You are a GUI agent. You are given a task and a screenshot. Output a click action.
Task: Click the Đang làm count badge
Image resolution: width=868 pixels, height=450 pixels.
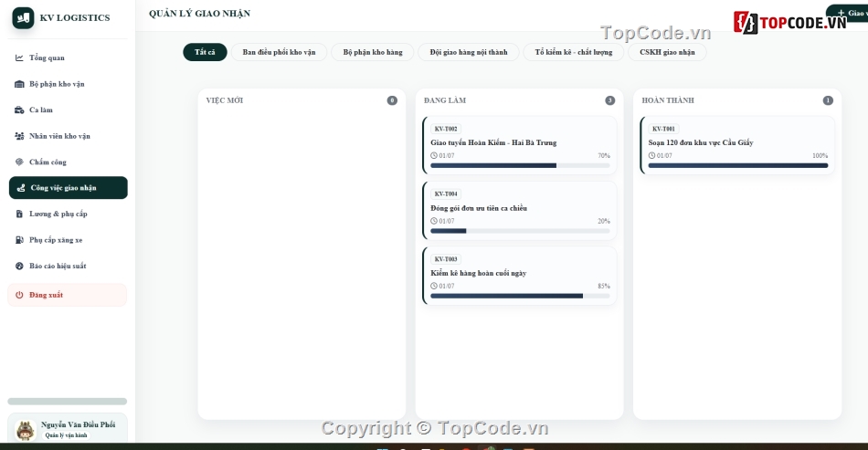coord(610,100)
